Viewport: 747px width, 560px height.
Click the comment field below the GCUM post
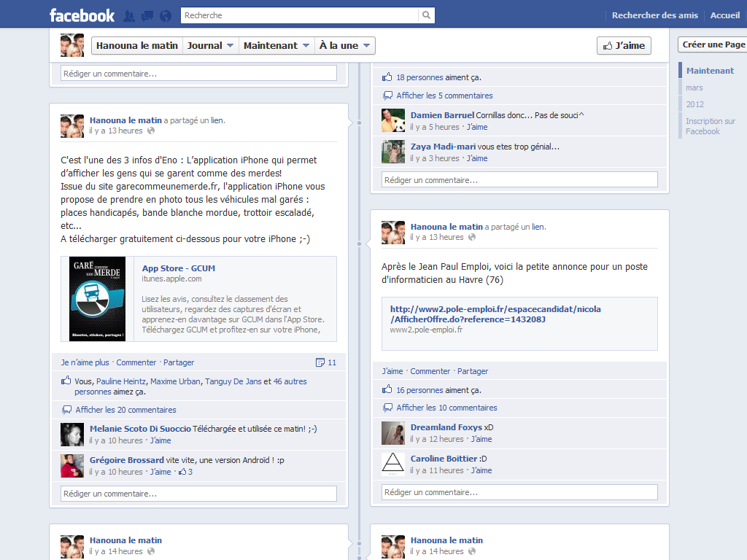pos(198,494)
